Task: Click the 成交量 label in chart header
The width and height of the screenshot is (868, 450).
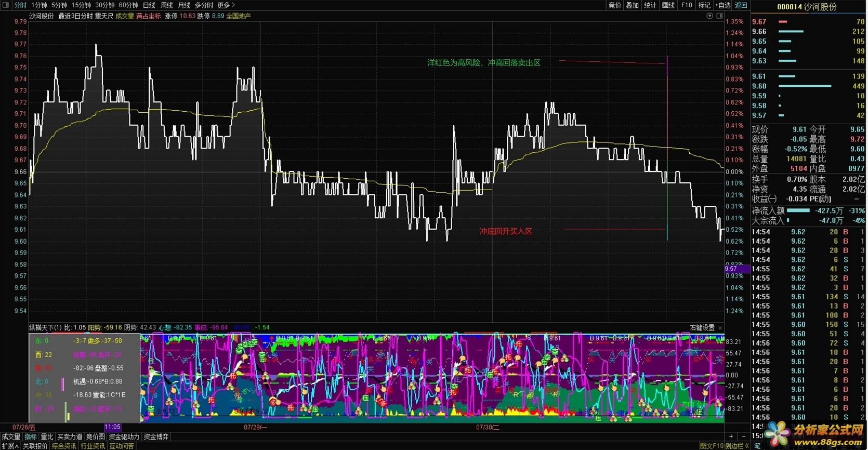Action: [x=125, y=16]
